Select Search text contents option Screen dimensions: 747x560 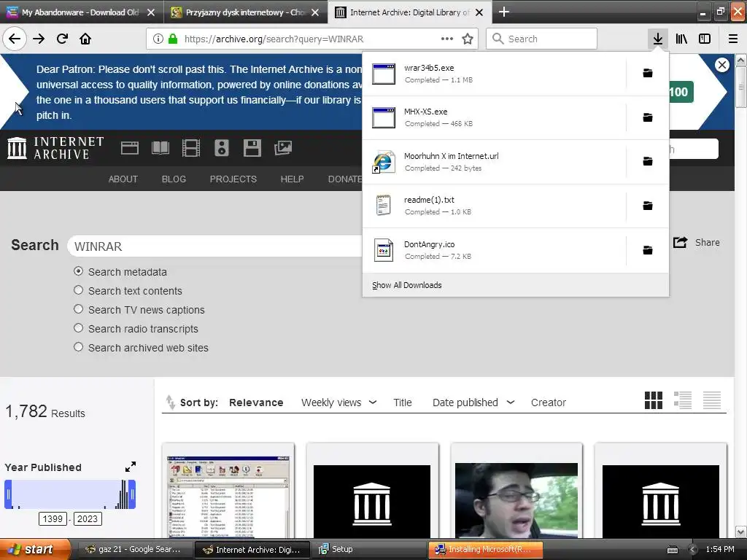[78, 290]
